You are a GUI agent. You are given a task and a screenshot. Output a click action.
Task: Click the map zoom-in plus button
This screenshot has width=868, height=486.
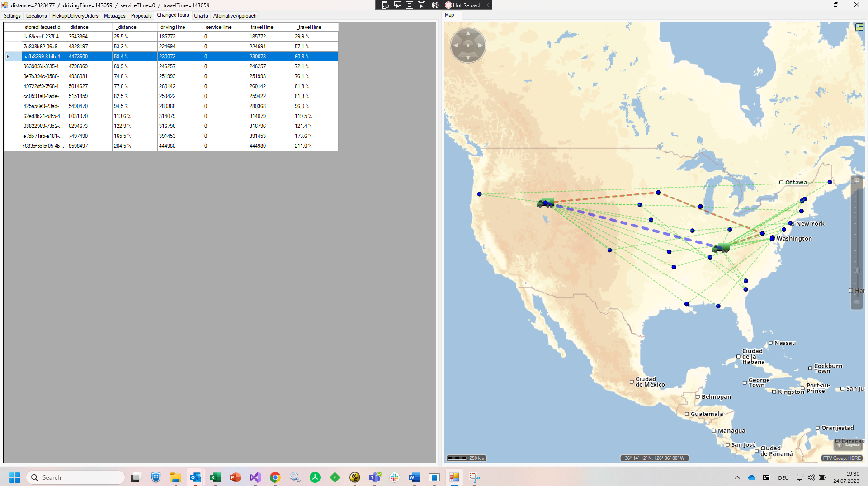click(x=856, y=181)
